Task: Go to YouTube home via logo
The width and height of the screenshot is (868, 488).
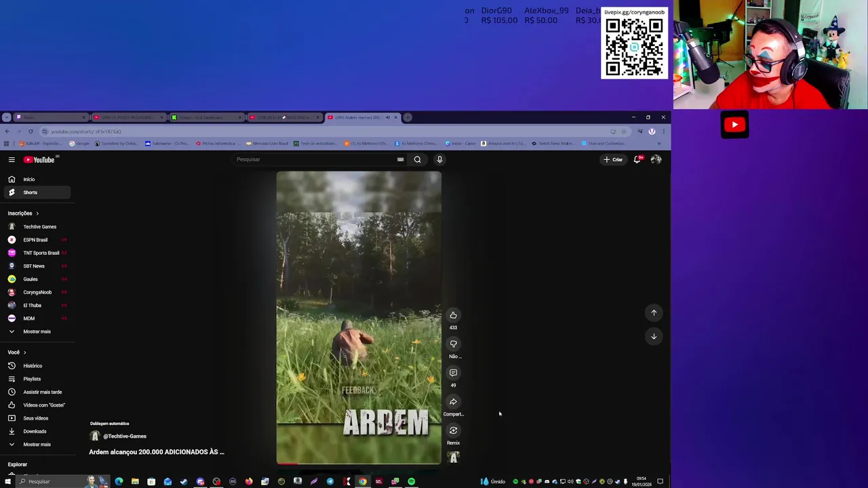Action: [x=39, y=159]
